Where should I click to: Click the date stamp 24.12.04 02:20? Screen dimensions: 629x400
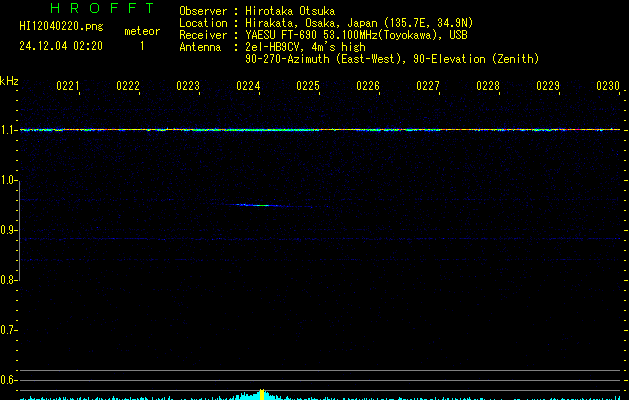point(61,46)
